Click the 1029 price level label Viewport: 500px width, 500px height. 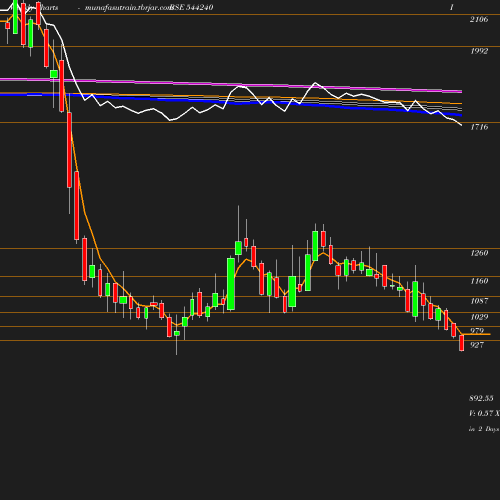click(479, 317)
